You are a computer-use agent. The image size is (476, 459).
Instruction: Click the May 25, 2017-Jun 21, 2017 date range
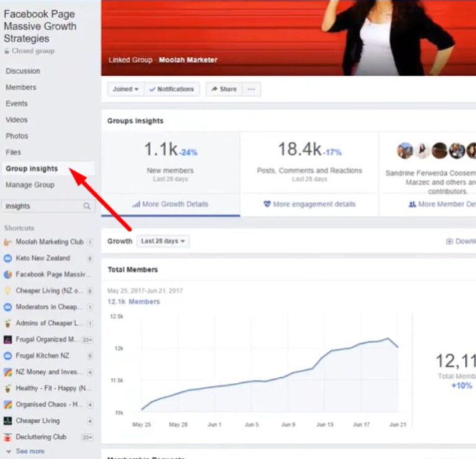pyautogui.click(x=145, y=291)
